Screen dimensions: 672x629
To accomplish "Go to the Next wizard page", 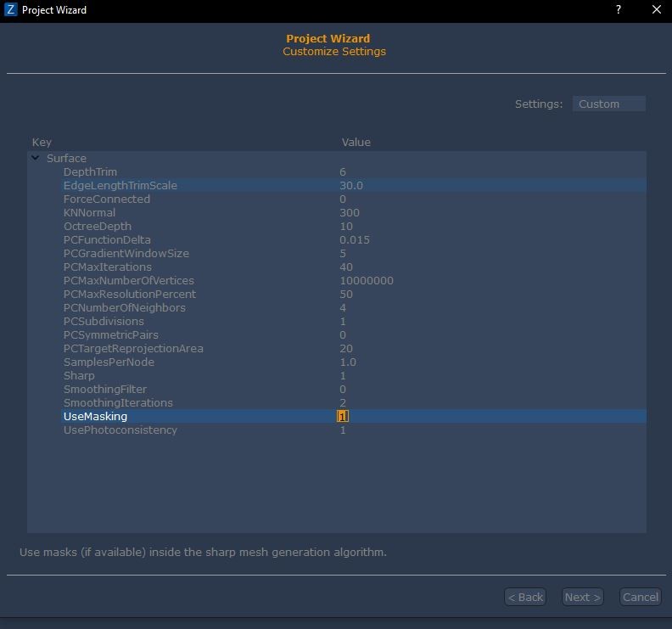I will [582, 597].
